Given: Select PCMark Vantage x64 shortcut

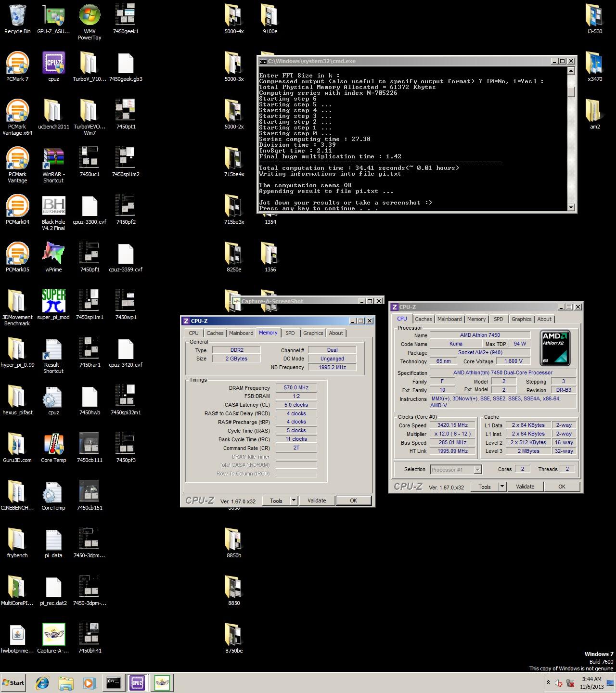Looking at the screenshot, I should (x=17, y=117).
